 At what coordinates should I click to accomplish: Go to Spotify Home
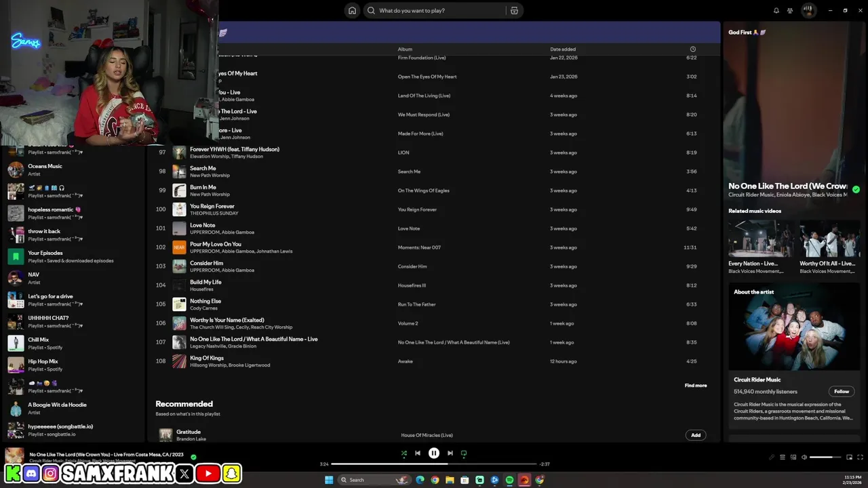click(x=352, y=10)
